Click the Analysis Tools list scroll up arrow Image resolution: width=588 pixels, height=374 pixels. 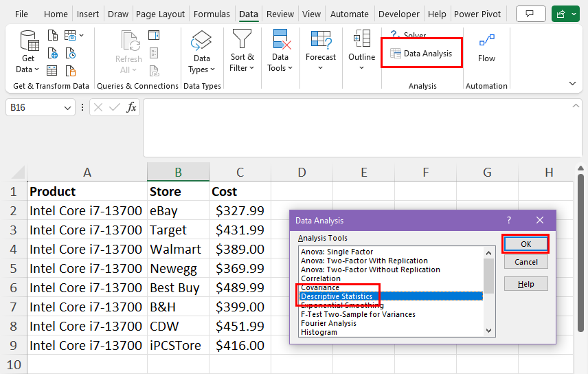(x=488, y=253)
